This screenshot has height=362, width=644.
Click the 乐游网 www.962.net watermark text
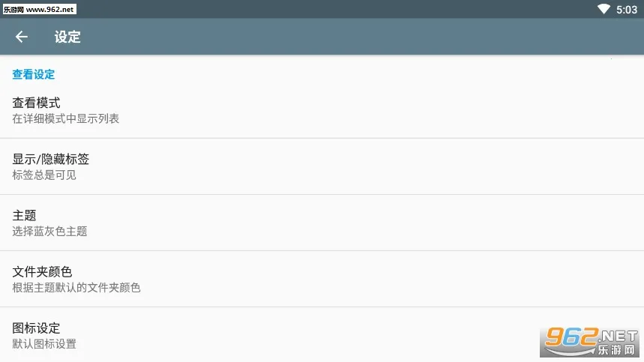pos(39,9)
